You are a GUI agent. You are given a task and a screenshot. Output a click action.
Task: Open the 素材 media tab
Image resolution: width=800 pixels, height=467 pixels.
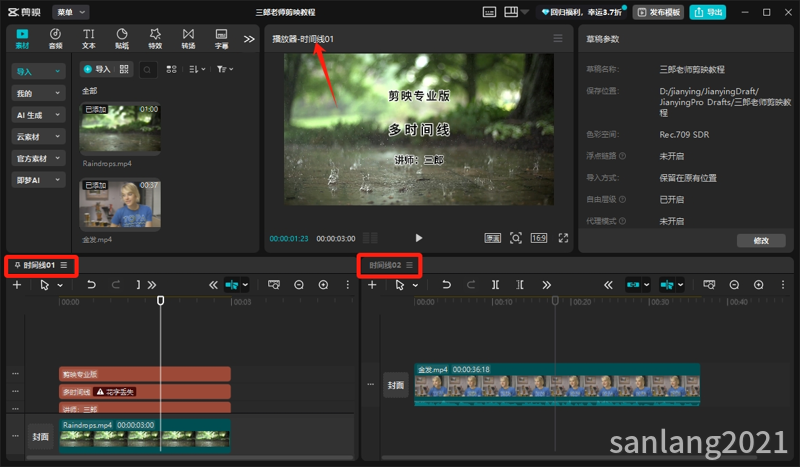tap(22, 38)
